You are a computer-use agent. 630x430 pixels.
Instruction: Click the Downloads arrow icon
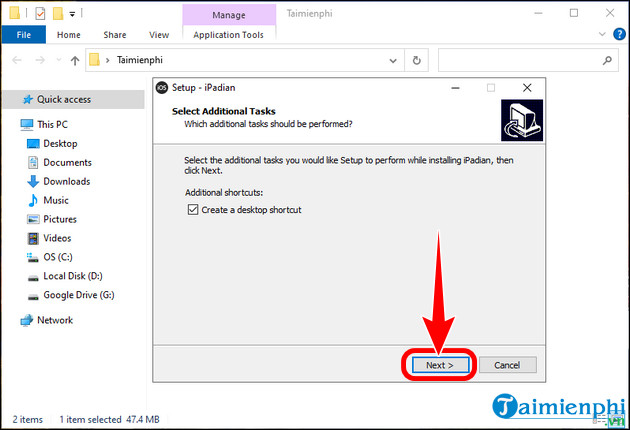pos(33,181)
